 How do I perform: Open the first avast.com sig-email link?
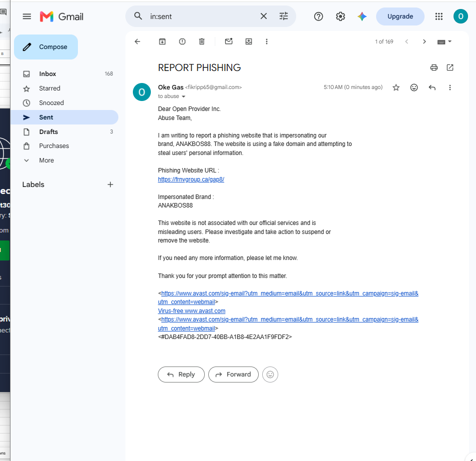[x=288, y=297]
